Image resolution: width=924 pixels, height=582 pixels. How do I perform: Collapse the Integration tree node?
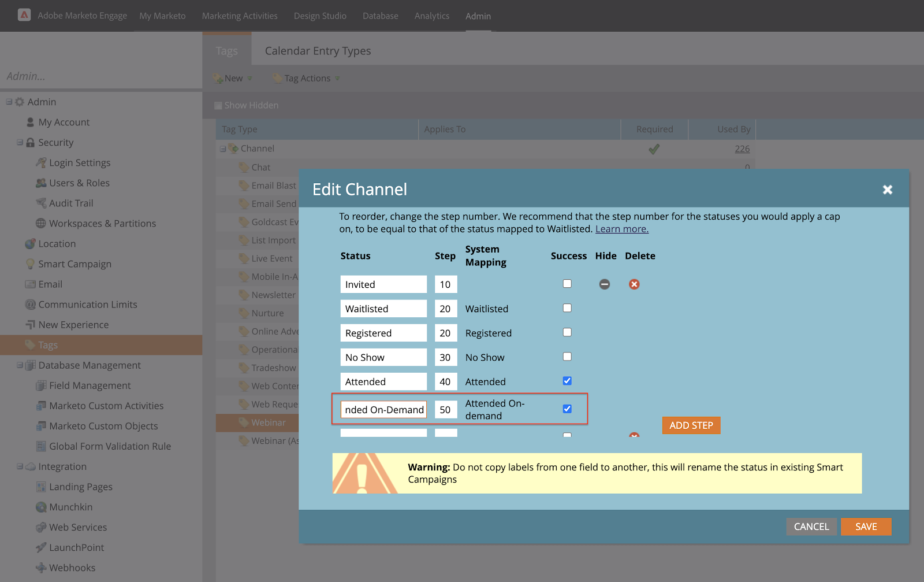point(20,466)
